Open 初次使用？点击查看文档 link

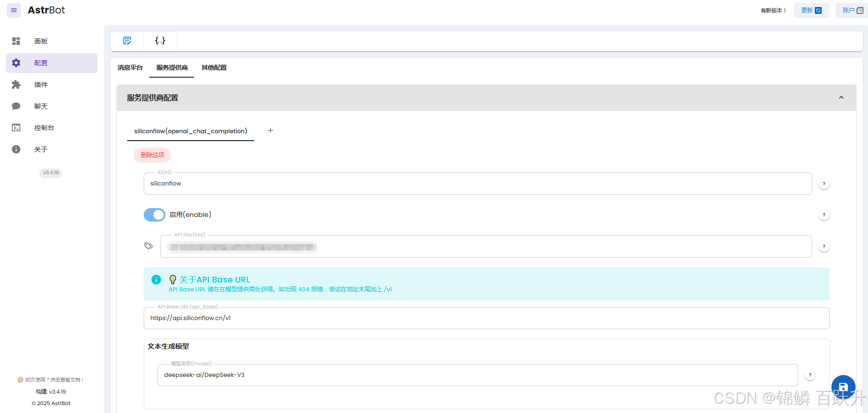click(51, 380)
